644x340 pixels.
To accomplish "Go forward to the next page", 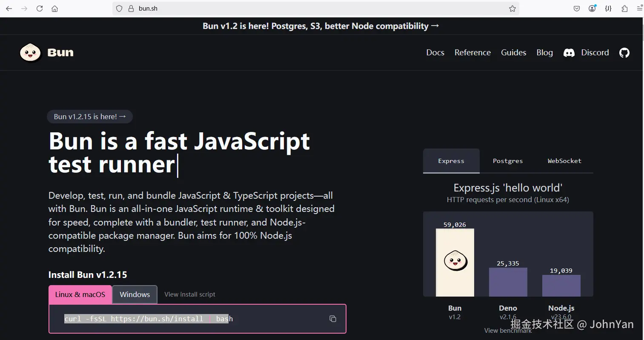I will coord(24,9).
